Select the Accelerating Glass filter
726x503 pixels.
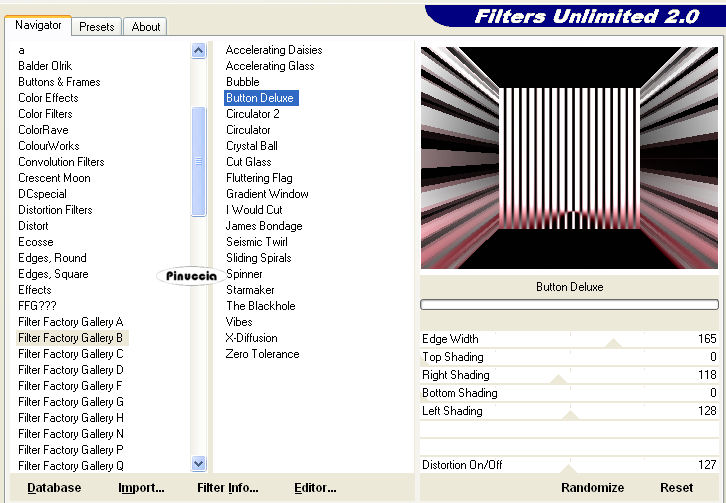click(x=270, y=66)
